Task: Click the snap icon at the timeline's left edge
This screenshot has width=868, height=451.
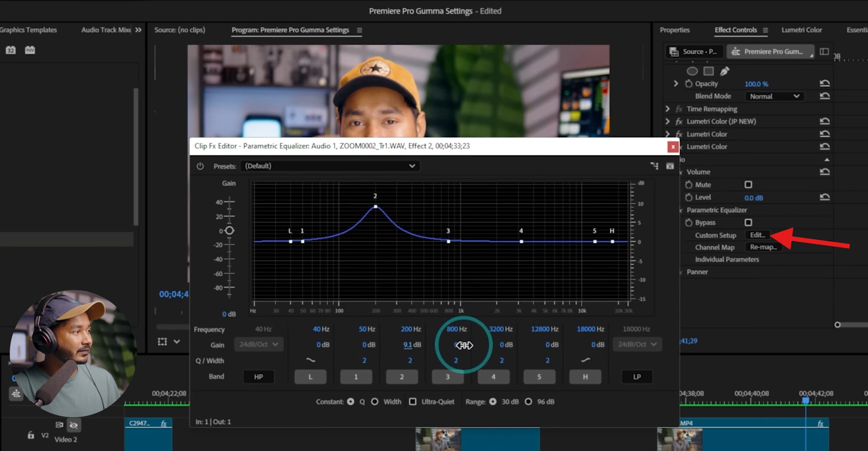Action: 16,393
